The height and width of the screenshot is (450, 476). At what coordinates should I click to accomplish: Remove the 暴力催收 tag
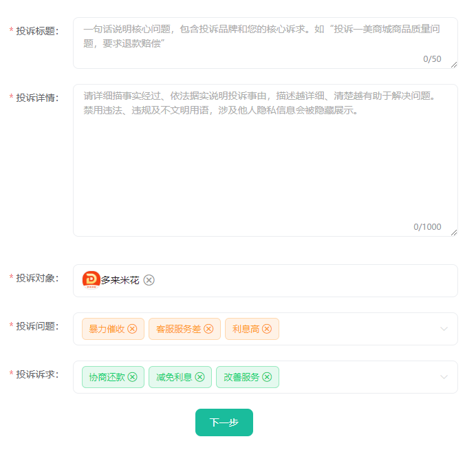(132, 329)
